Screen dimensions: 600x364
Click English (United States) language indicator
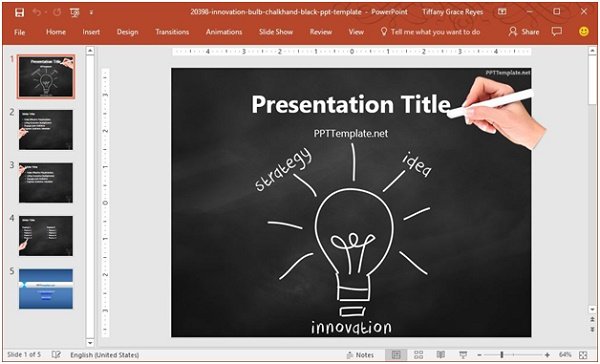pyautogui.click(x=104, y=355)
